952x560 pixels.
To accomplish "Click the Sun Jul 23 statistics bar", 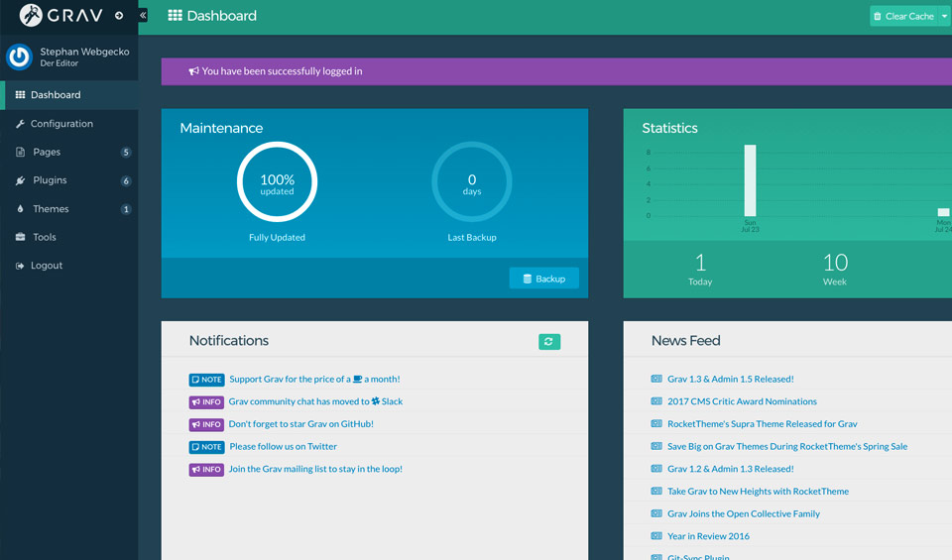I will click(751, 180).
